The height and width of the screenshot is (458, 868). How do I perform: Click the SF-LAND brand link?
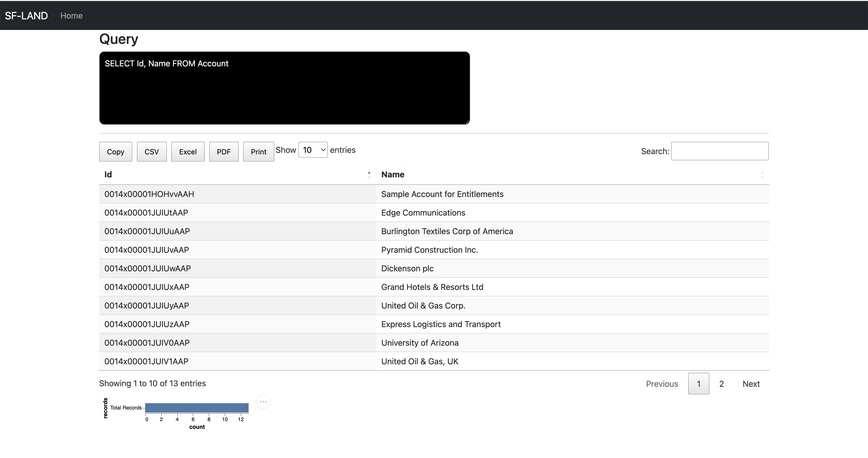[x=26, y=15]
